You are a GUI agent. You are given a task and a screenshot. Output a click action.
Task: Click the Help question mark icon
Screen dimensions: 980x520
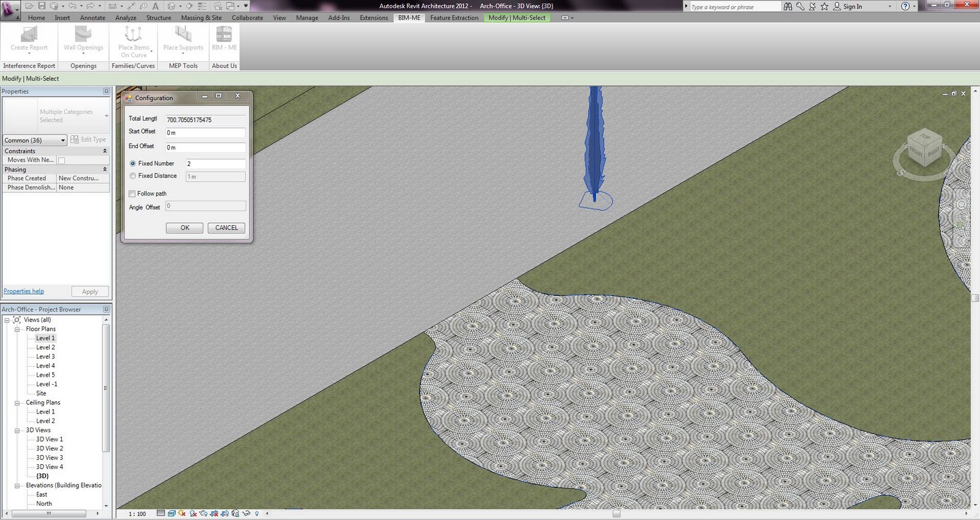coord(905,6)
